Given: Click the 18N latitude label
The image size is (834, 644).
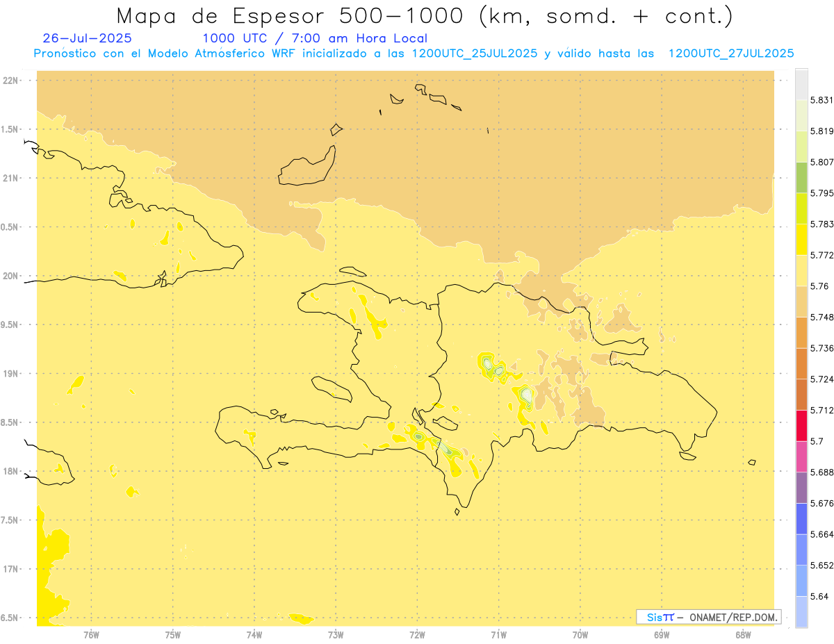Looking at the screenshot, I should pos(10,472).
